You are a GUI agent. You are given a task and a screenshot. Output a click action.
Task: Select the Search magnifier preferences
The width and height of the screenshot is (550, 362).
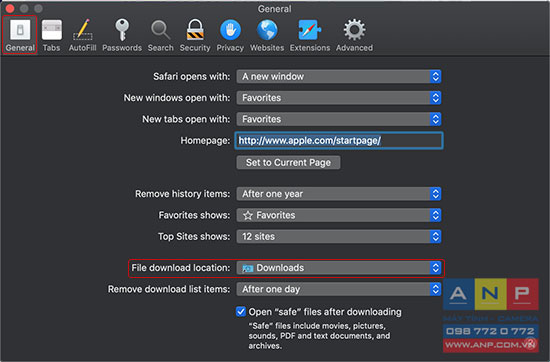coord(161,35)
